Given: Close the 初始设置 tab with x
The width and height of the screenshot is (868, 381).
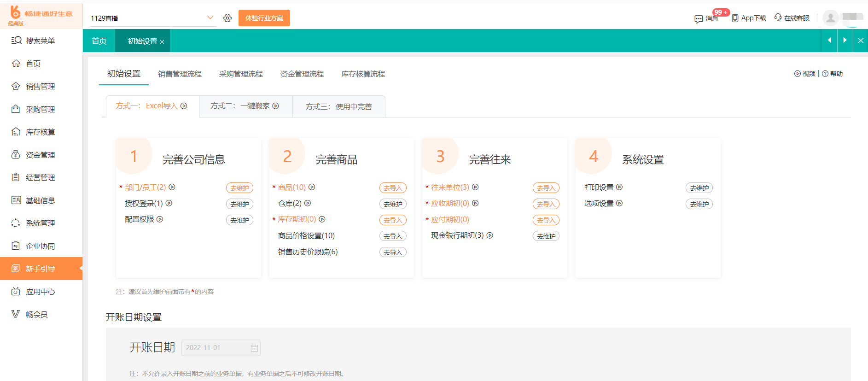Looking at the screenshot, I should pos(162,42).
